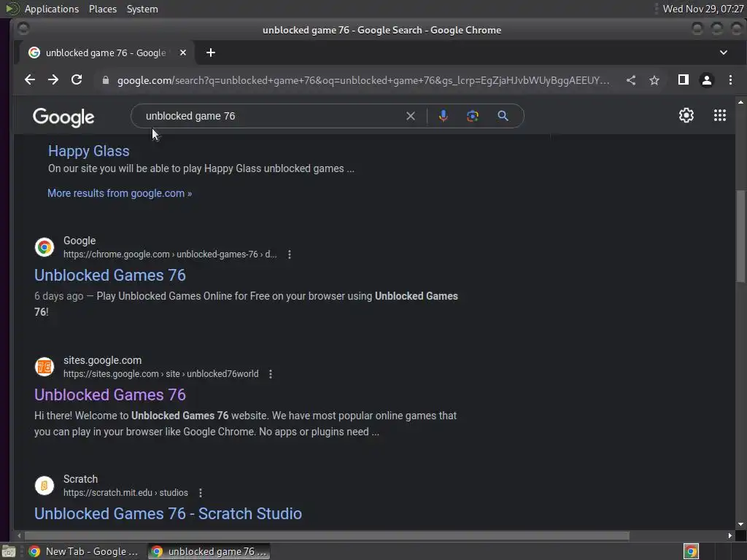Click the horizontal scrollbar thumb

pos(327,536)
